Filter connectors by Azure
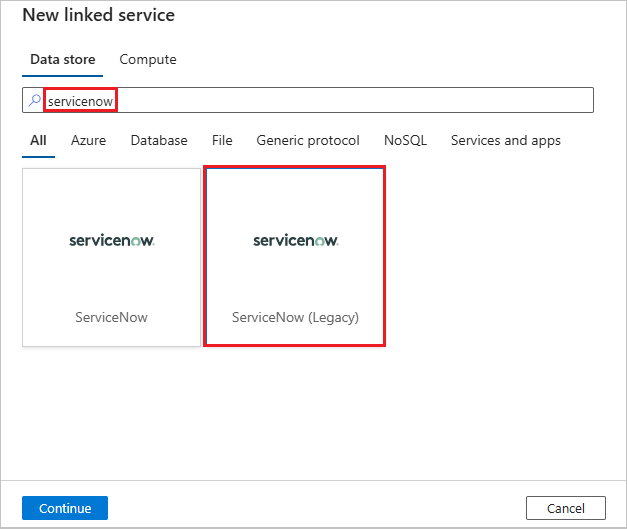 pos(88,141)
